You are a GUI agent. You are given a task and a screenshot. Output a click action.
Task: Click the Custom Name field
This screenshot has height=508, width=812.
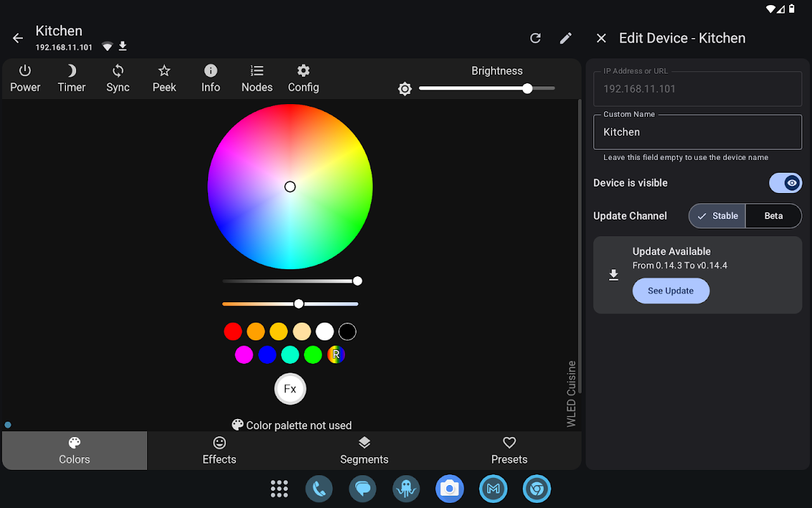tap(698, 132)
